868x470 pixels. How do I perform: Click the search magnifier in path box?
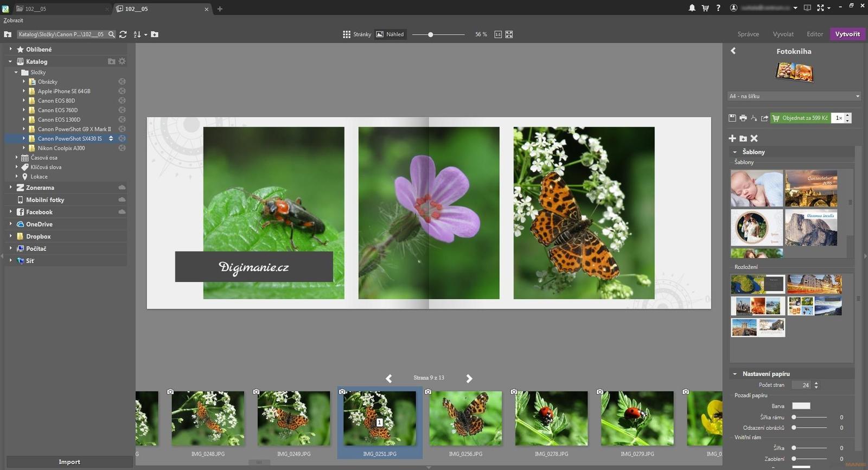point(111,34)
